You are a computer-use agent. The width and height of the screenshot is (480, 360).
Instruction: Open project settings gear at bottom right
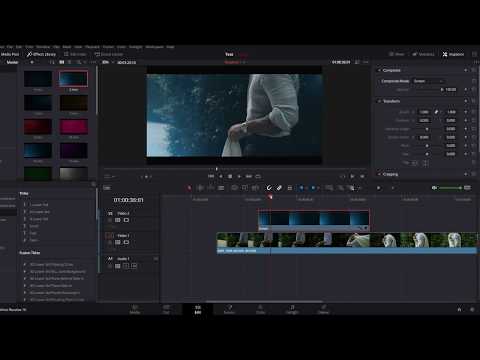(472, 310)
